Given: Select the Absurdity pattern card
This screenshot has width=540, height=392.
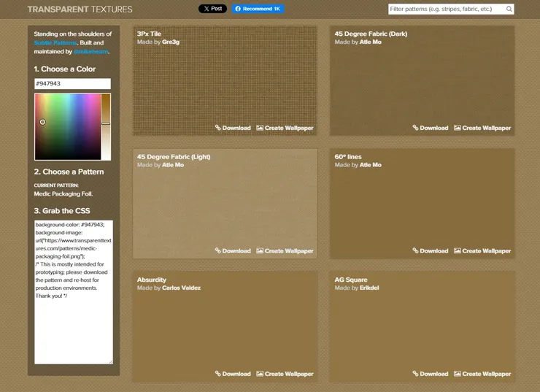Looking at the screenshot, I should pyautogui.click(x=225, y=326).
